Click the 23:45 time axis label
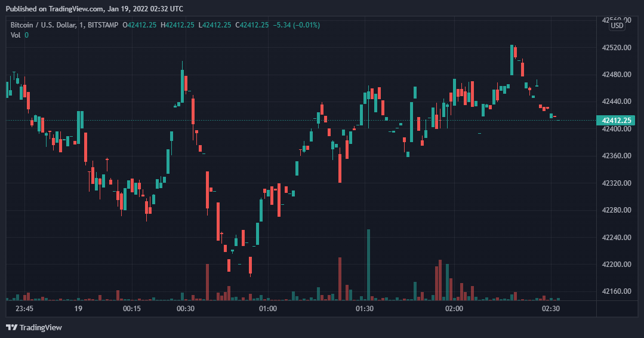 tap(24, 309)
